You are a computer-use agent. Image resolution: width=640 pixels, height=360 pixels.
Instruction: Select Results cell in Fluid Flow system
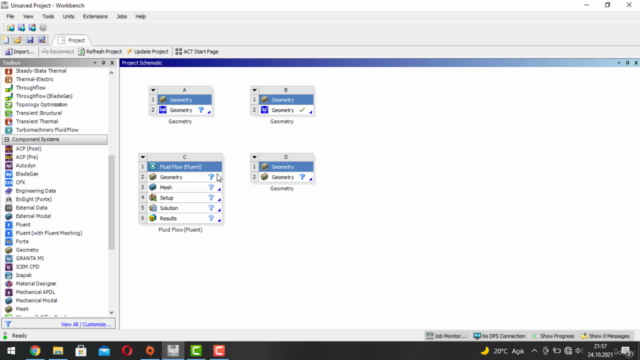coord(184,218)
